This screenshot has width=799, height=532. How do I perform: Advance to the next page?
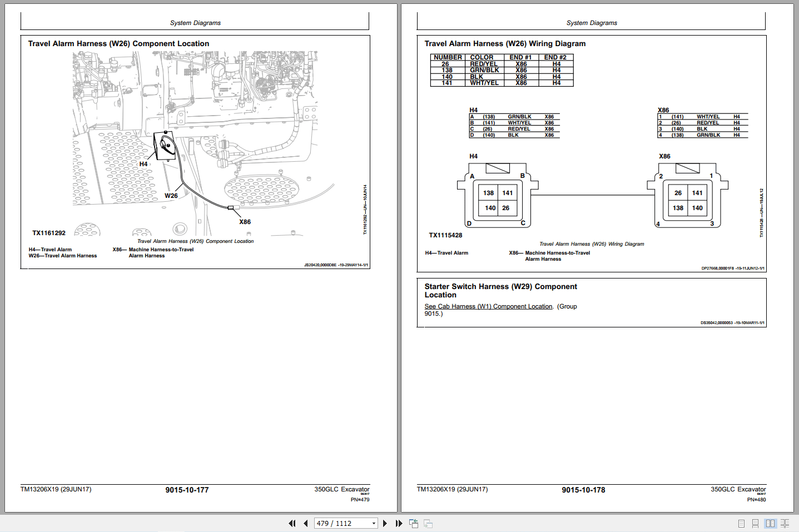pos(385,523)
